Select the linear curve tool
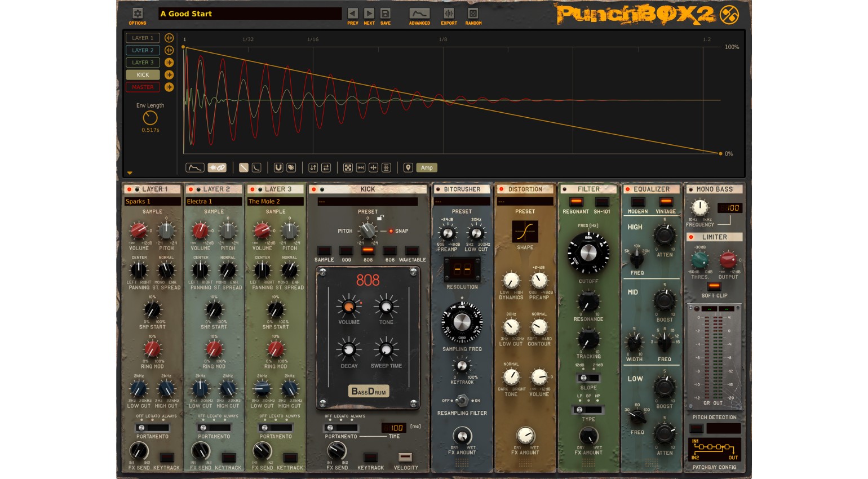Viewport: 868px width, 479px height. pos(243,167)
